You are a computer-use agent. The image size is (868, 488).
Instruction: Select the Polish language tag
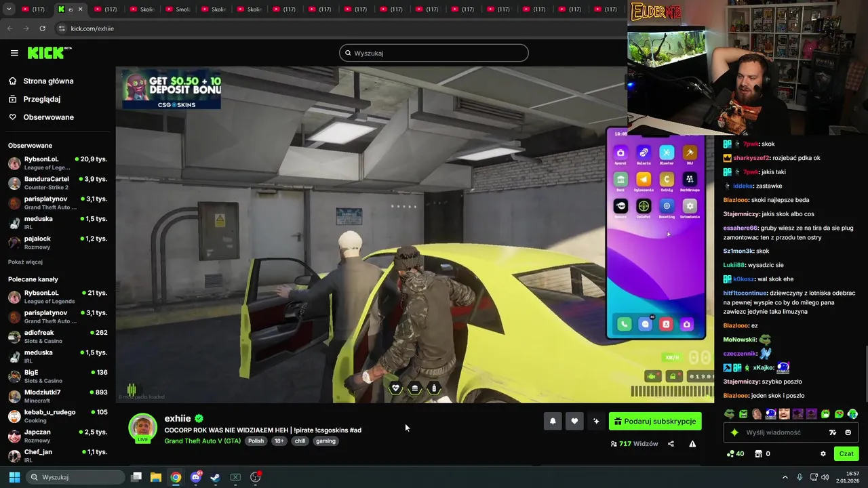[x=256, y=441]
